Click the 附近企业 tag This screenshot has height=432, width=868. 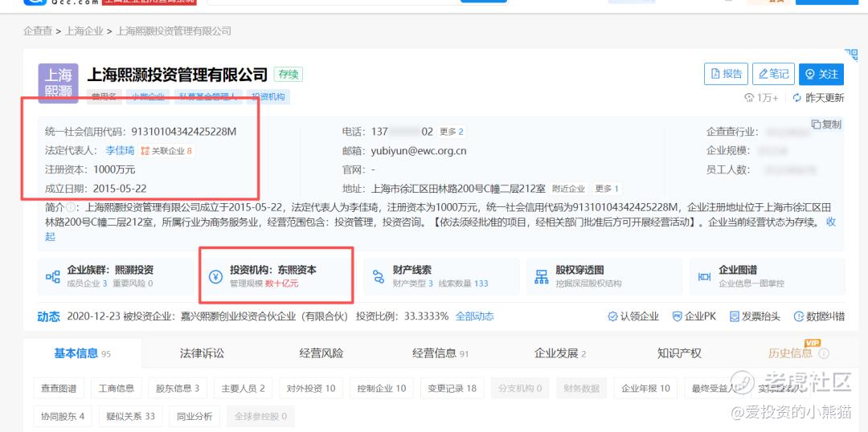pos(568,189)
